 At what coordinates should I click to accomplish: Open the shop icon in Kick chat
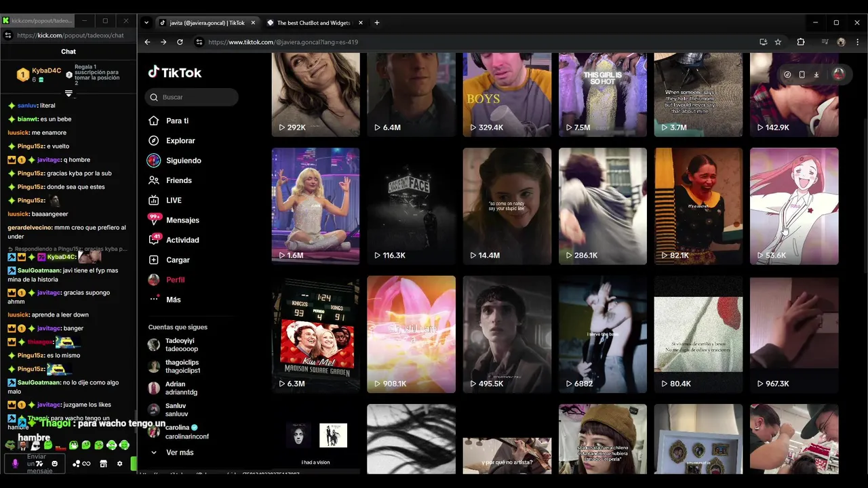(103, 464)
